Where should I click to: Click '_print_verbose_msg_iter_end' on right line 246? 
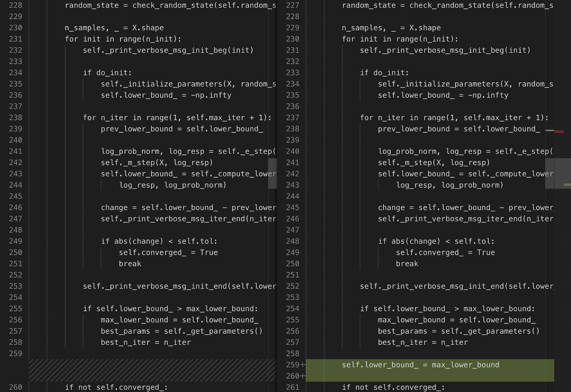point(461,219)
